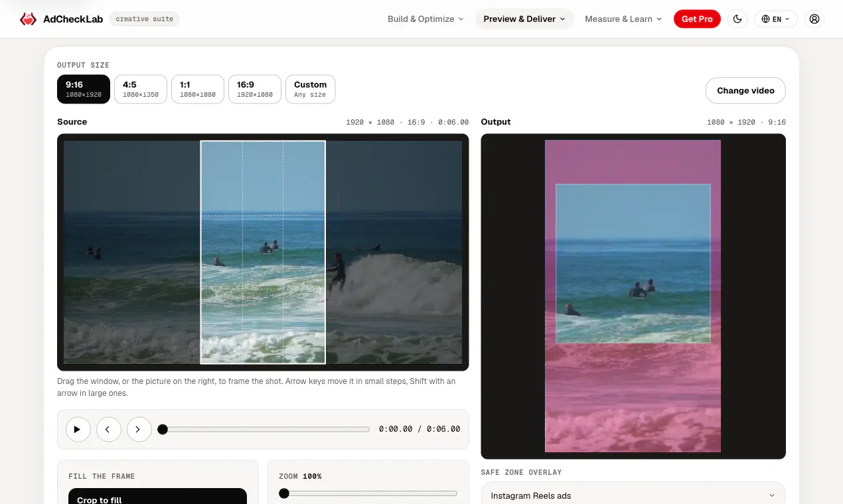Select the 4:5 output size

coord(141,89)
